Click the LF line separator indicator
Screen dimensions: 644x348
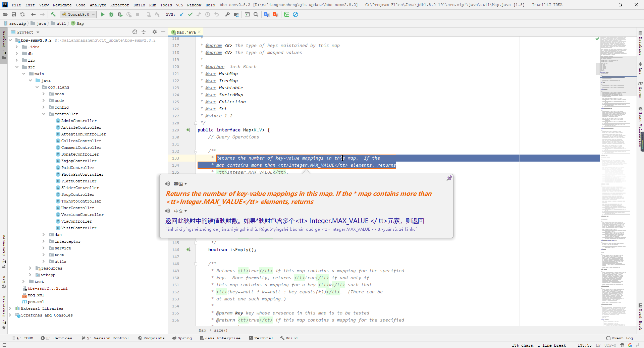click(598, 345)
